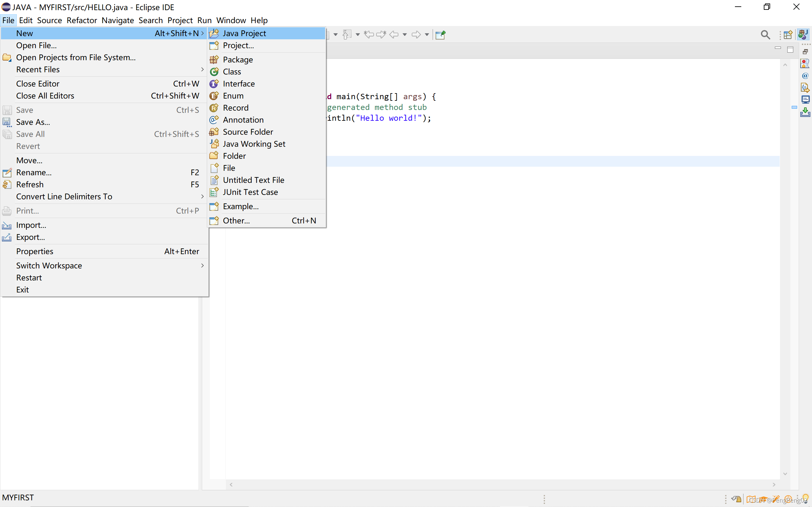Screen dimensions: 812x507
Task: Open the Javadoc view @ icon
Action: 805,76
